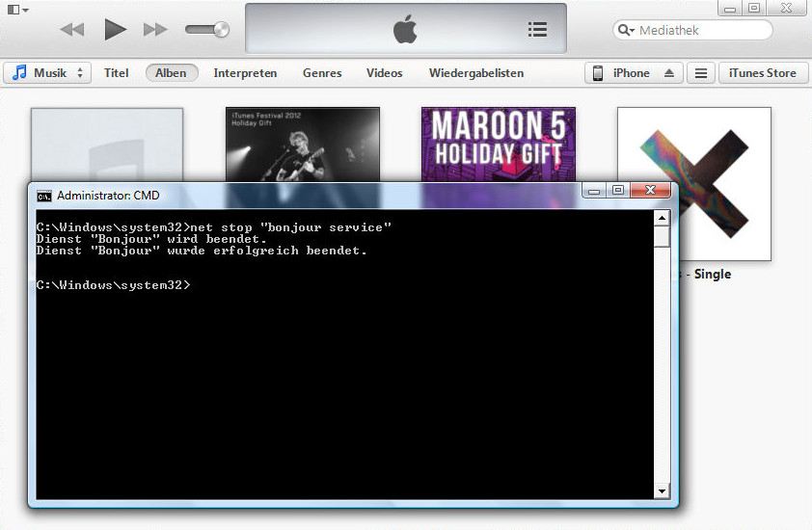Open the Wiedergabelisten tab
Viewport: 812px width, 530px height.
(475, 73)
